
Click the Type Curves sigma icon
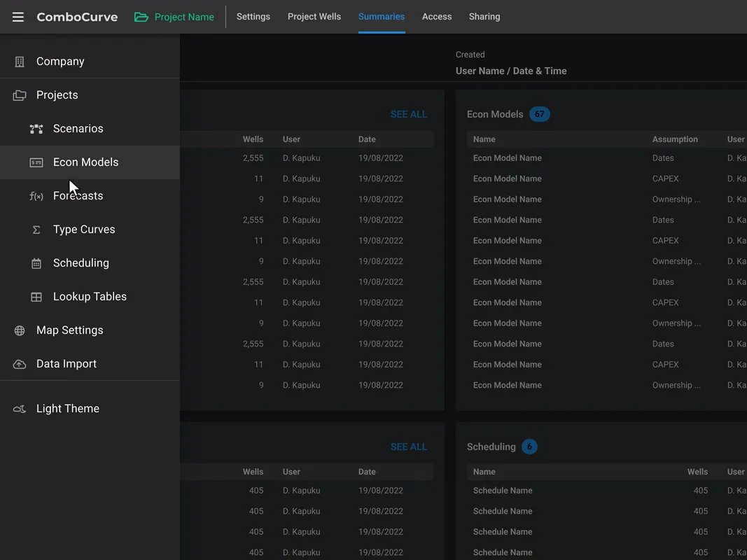click(36, 230)
